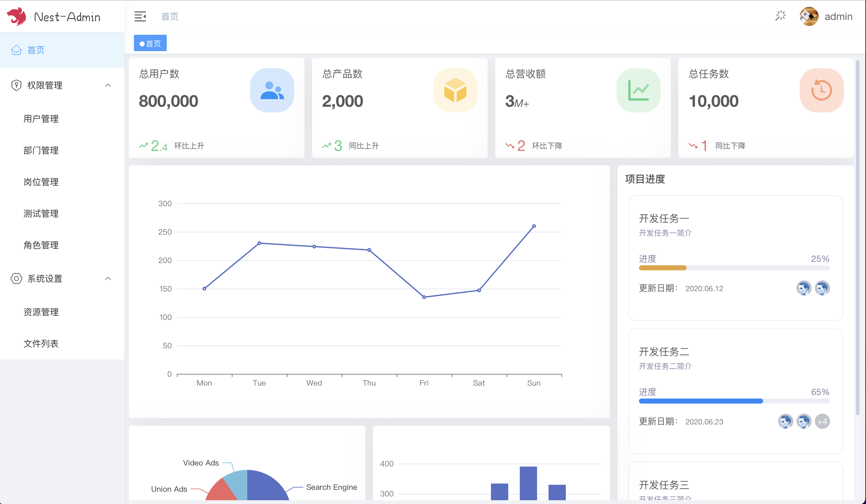Select 用户管理 in the sidebar
The height and width of the screenshot is (504, 866).
41,119
